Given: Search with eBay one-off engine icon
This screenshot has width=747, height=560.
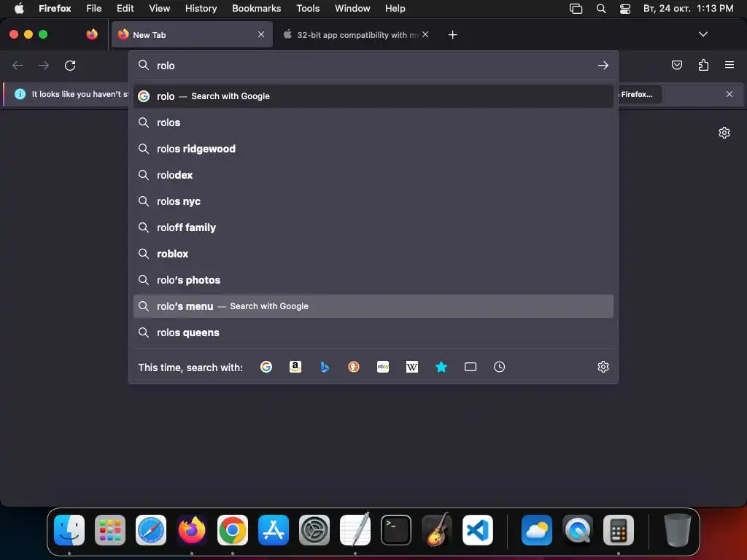Looking at the screenshot, I should (x=383, y=367).
